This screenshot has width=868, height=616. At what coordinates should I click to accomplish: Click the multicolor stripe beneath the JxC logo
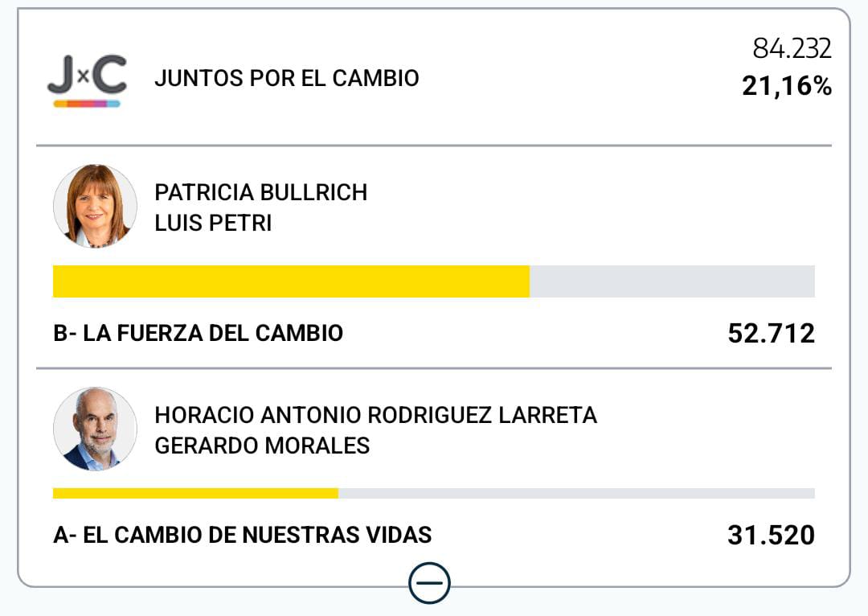[x=87, y=104]
